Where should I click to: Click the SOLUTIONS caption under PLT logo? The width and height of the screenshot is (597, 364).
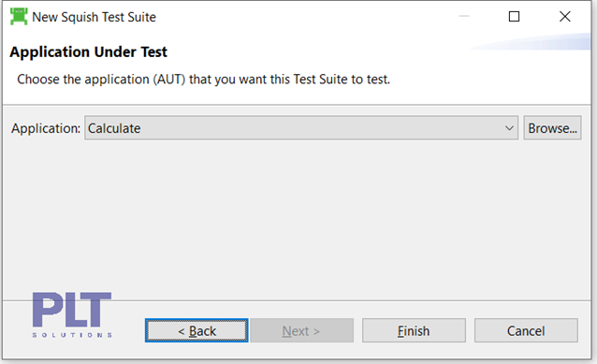(72, 335)
